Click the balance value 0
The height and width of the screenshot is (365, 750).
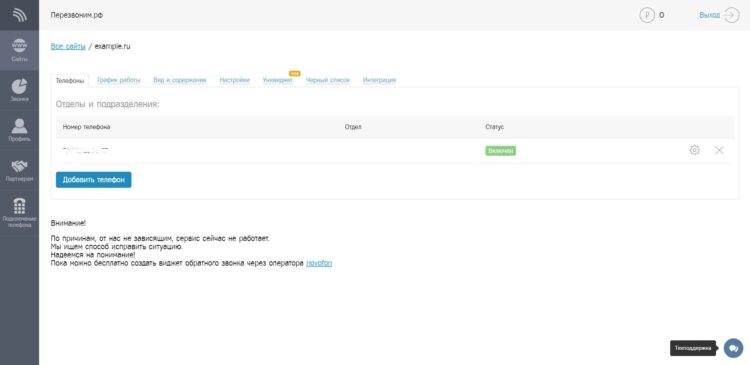point(662,15)
